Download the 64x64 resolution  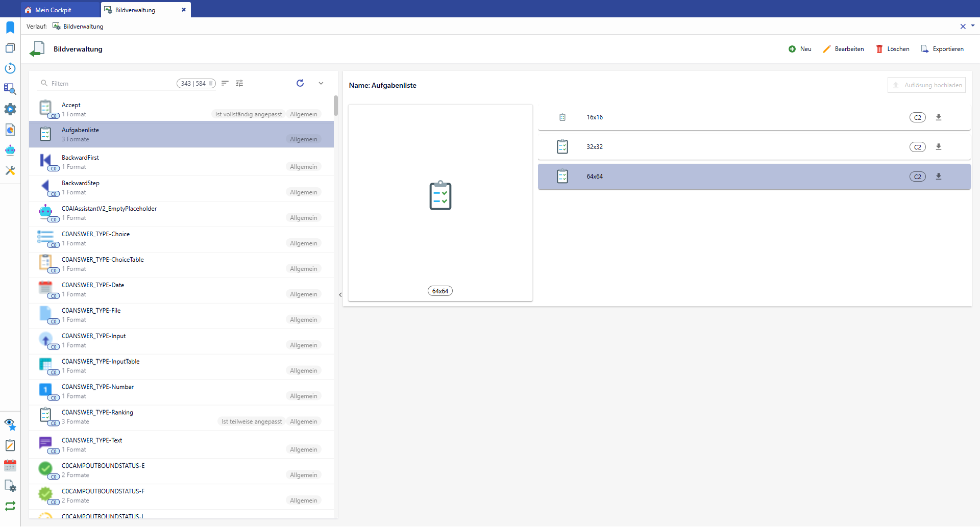[938, 177]
